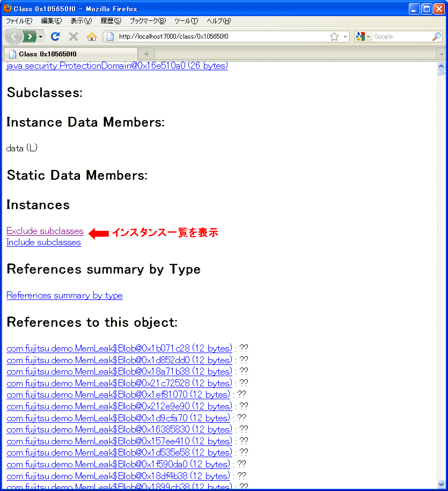Open Blob@0x1f590da0 reference link

point(119,464)
